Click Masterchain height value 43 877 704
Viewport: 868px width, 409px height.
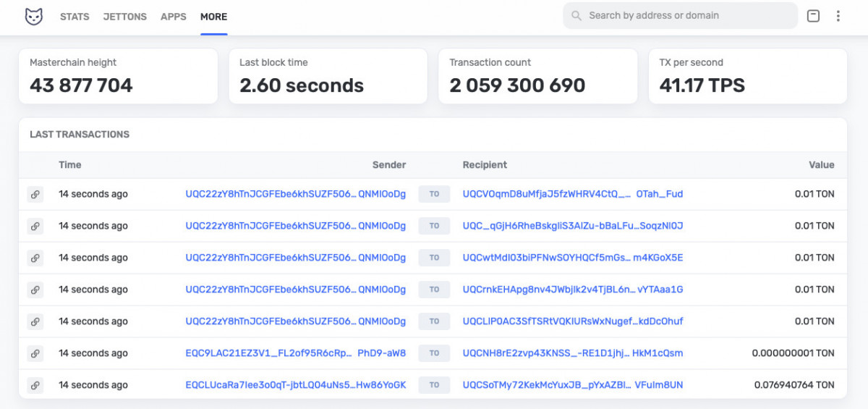[81, 85]
